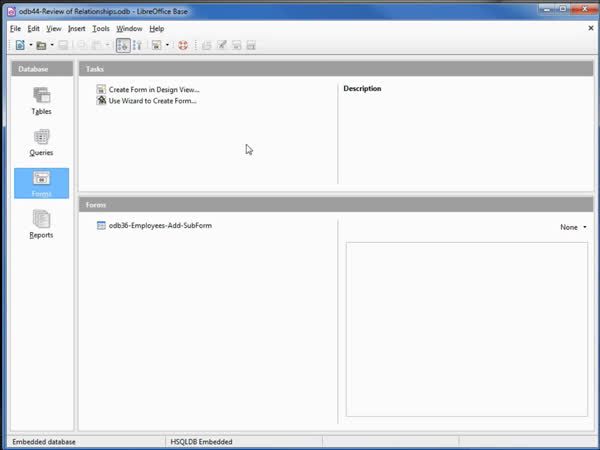The width and height of the screenshot is (600, 450).
Task: Click the Edit object toolbar icon
Action: pos(222,45)
